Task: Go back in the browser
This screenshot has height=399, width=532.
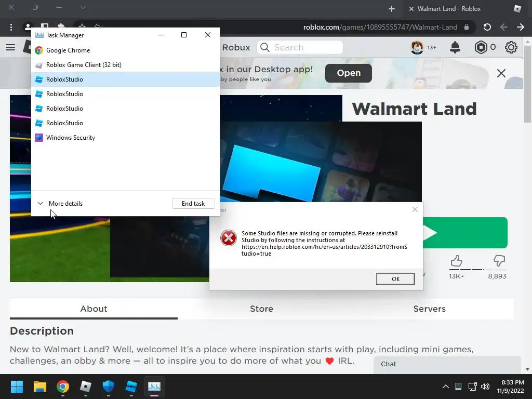Action: tap(504, 27)
